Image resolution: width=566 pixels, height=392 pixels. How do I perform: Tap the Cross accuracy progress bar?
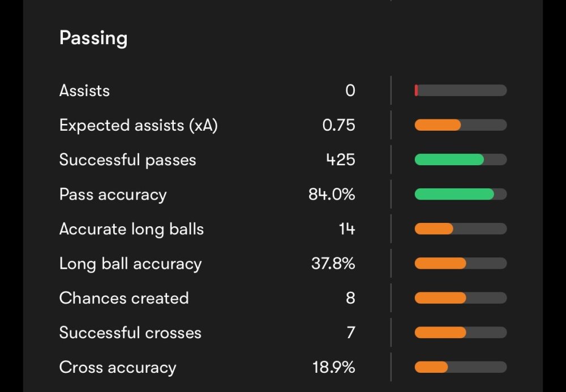point(460,367)
